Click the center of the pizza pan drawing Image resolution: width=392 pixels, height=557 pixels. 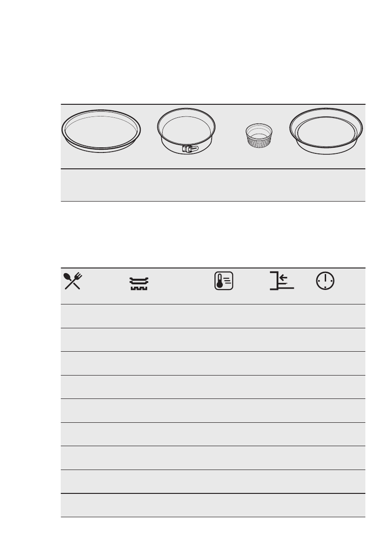click(x=101, y=131)
